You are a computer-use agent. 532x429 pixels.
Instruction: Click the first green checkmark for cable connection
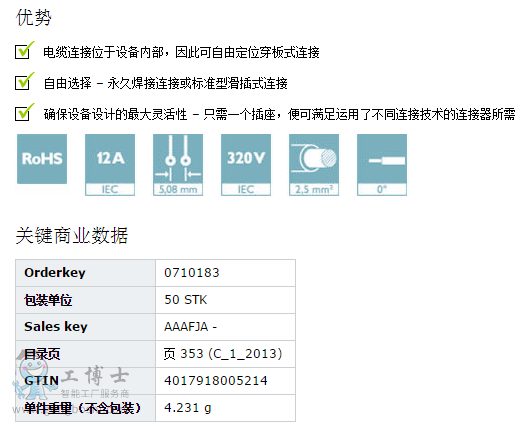[24, 51]
